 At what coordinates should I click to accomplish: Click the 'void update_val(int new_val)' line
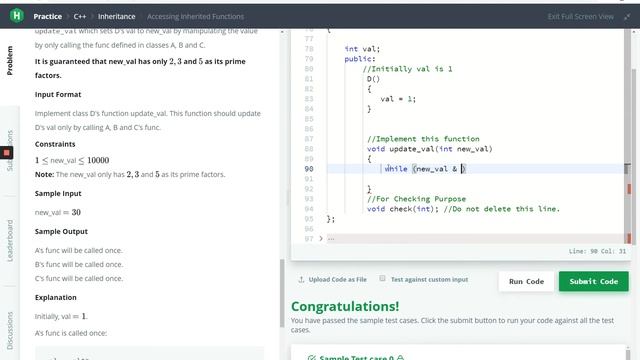429,149
